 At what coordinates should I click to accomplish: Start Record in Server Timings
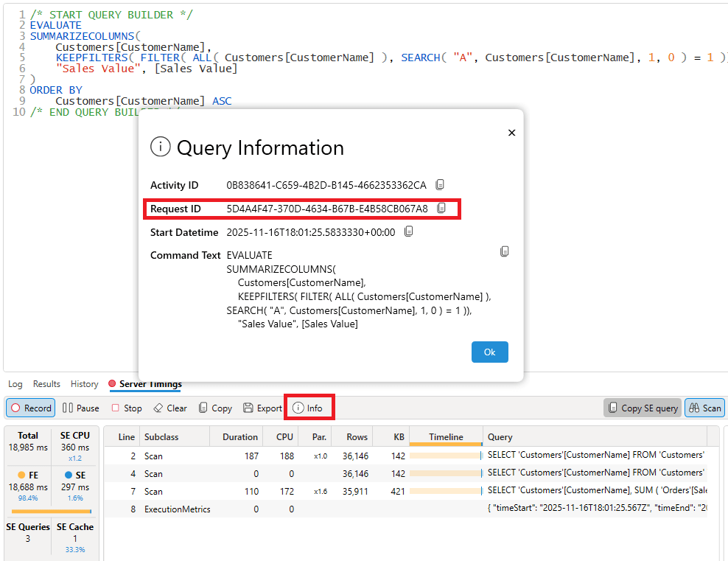30,408
